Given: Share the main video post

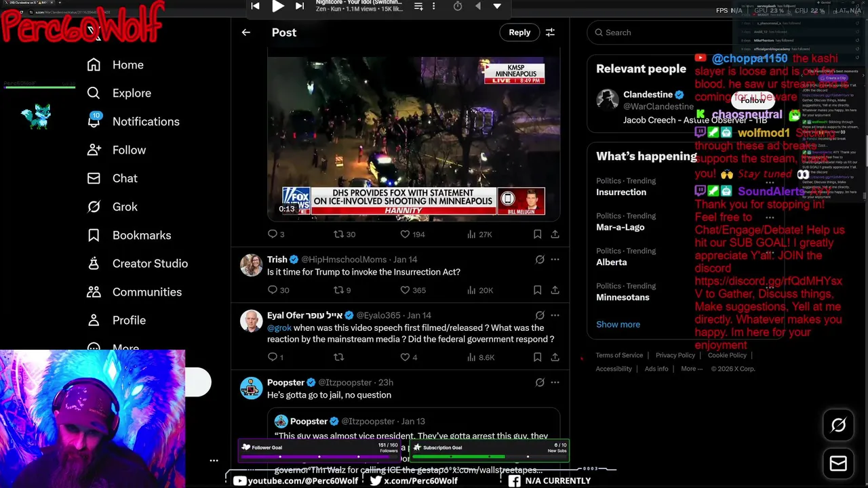Looking at the screenshot, I should pos(555,235).
